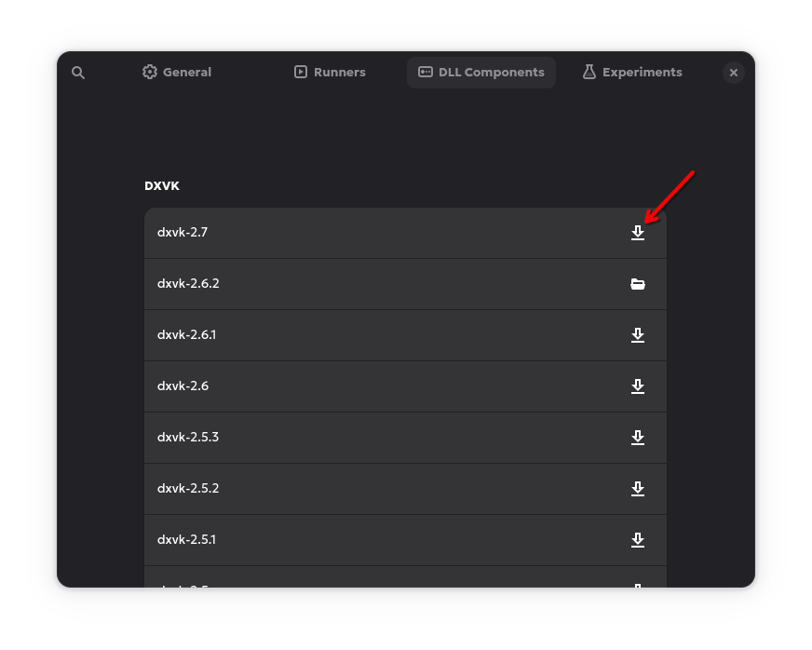Download dxvk-2.7 using its download icon
This screenshot has width=812, height=650.
[638, 233]
